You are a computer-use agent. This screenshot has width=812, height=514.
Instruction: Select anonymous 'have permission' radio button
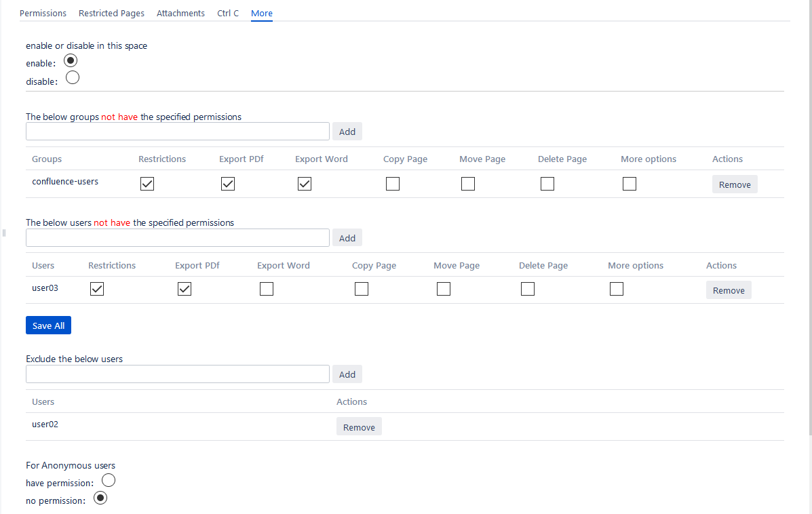click(109, 480)
